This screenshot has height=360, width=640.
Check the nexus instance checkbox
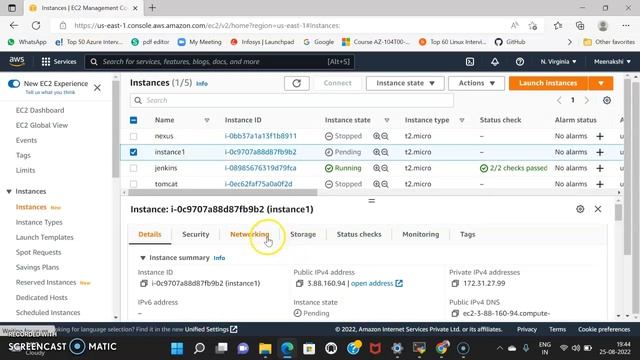tap(133, 136)
